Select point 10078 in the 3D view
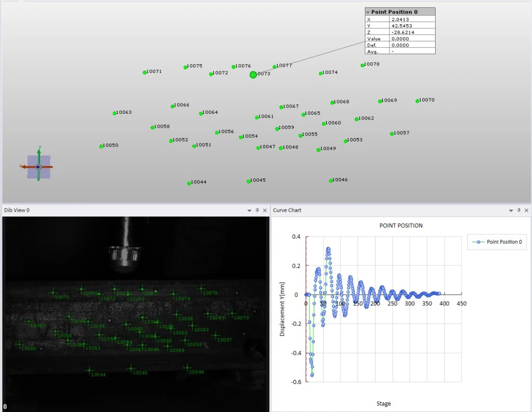Viewport: 532px width, 412px height. click(x=363, y=65)
